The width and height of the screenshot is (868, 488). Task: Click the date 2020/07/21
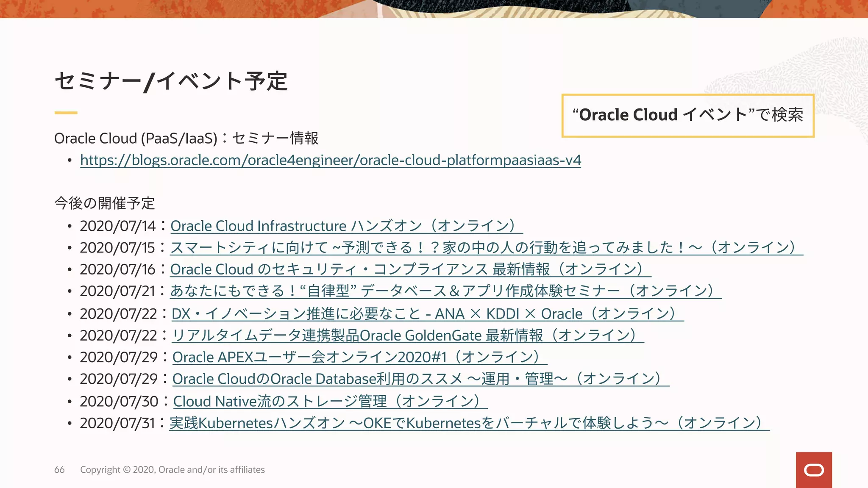pos(117,291)
